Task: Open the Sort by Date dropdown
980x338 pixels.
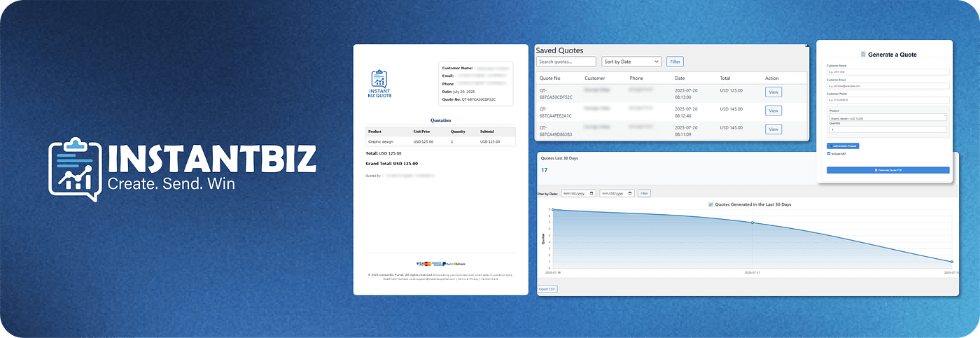Action: (x=631, y=62)
